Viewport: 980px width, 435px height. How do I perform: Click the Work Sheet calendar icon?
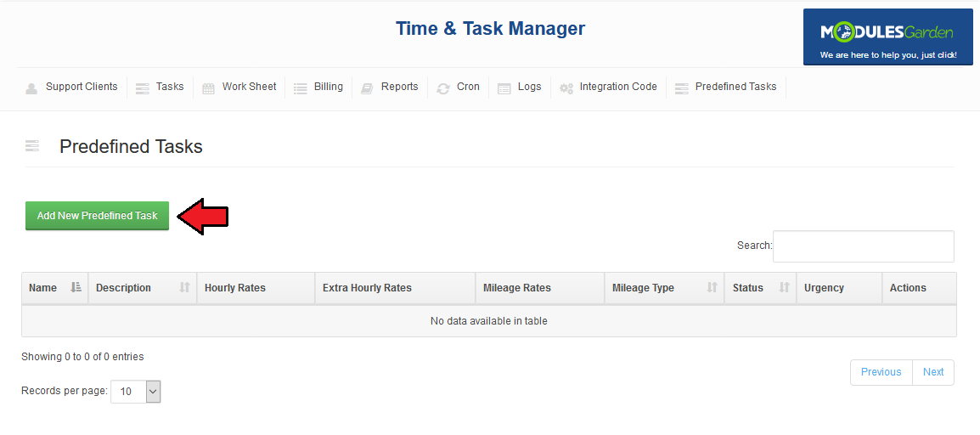[x=208, y=88]
